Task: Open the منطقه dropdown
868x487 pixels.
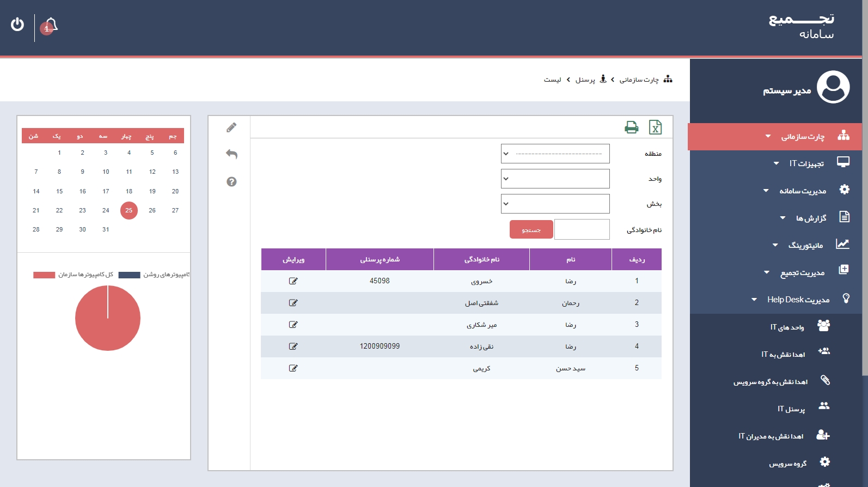Action: (x=555, y=154)
